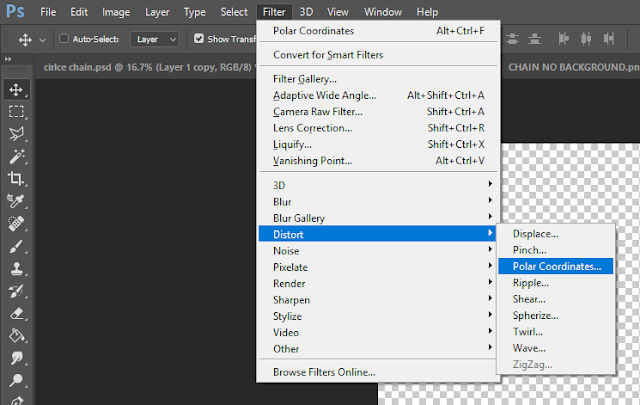
Task: Select the History Brush tool
Action: 16,291
